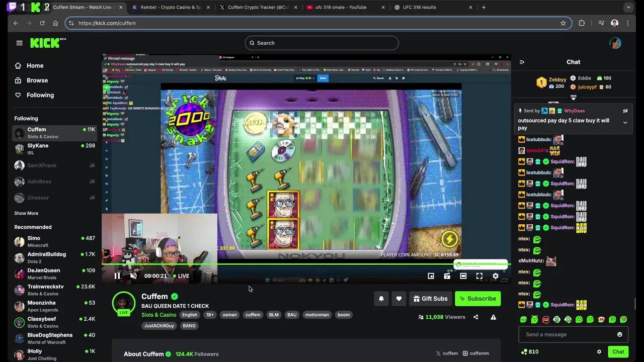Open Trainwreckstv recommended channel
Screen dimensions: 644x362
(x=54, y=290)
